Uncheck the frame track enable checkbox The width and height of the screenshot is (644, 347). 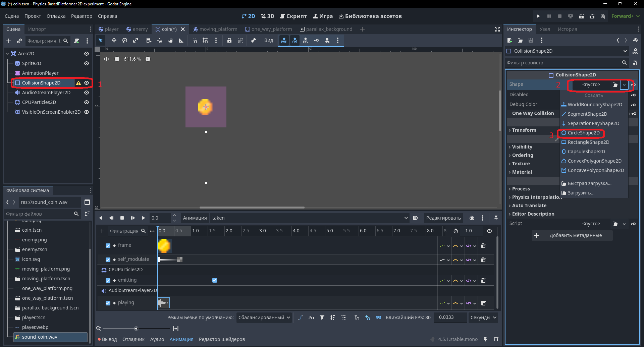[x=108, y=246]
